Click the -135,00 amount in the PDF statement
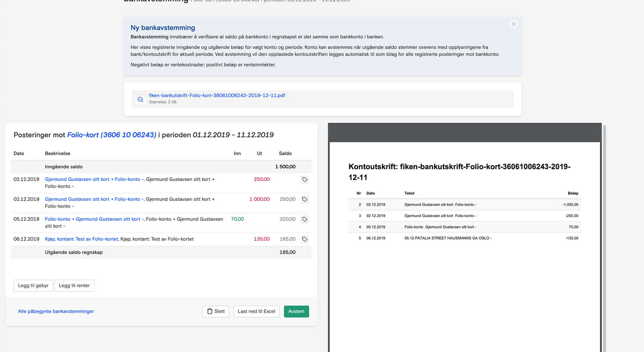The width and height of the screenshot is (644, 352). [x=572, y=238]
